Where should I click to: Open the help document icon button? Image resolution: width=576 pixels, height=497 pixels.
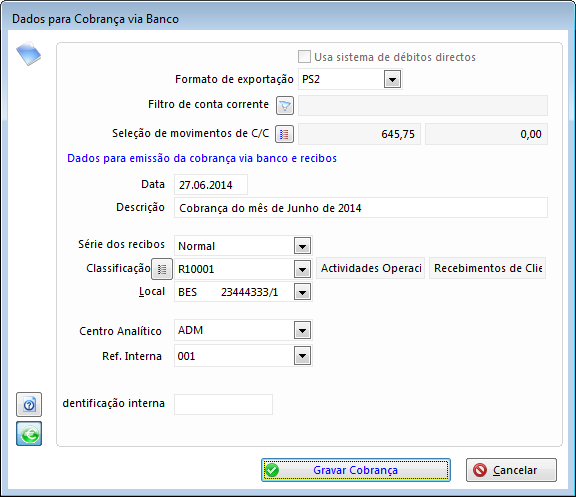coord(29,404)
